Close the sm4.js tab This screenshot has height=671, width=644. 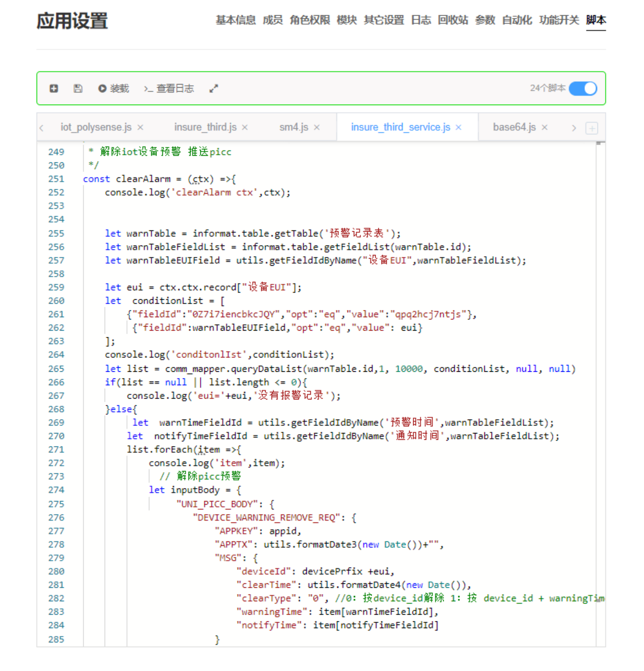pyautogui.click(x=317, y=127)
